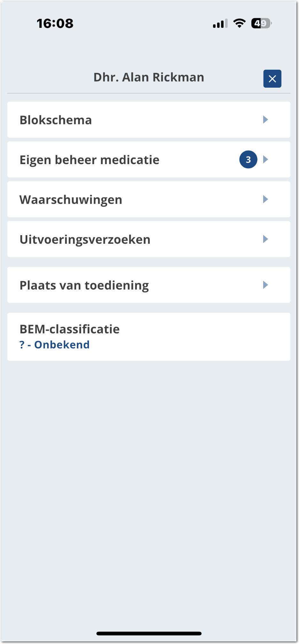299x644 pixels.
Task: Tap the '? - Onbekend' classification link
Action: point(55,345)
